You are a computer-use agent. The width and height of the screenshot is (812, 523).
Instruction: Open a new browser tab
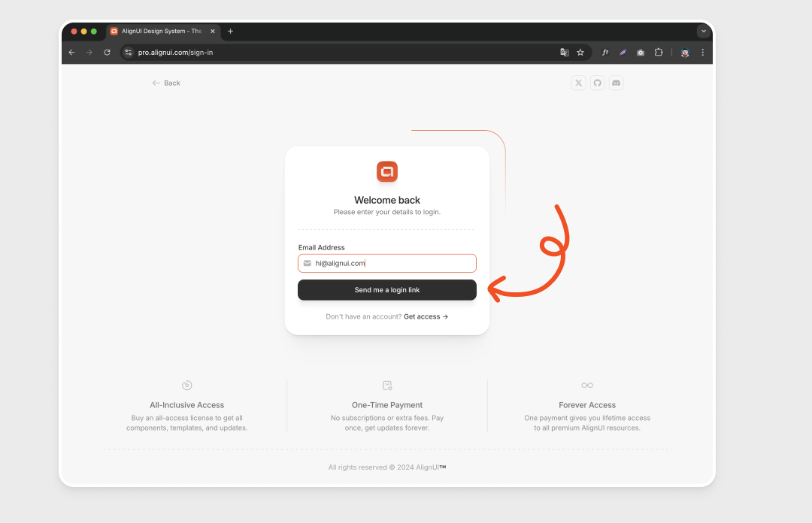click(230, 31)
